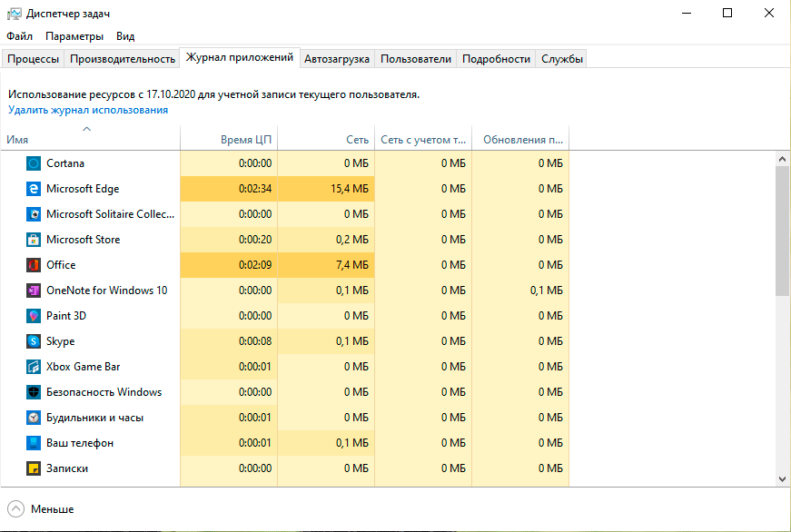Click the Office app icon
Image resolution: width=791 pixels, height=532 pixels.
34,265
